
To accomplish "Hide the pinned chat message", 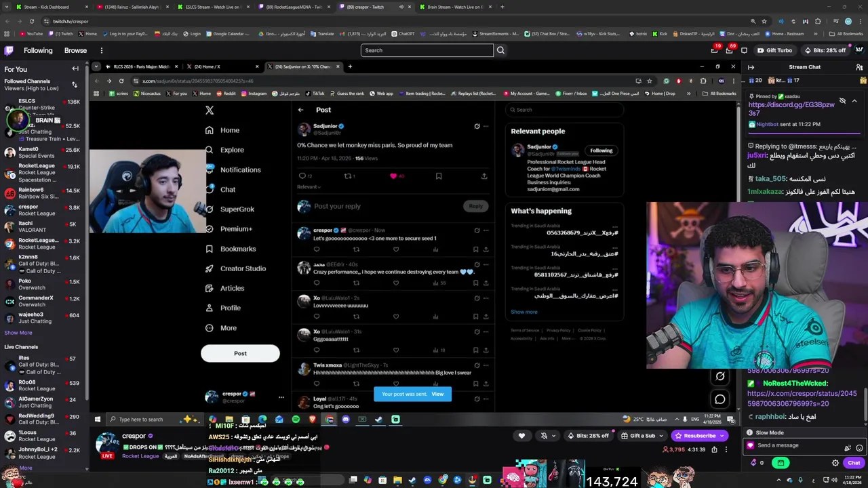I will click(x=842, y=101).
